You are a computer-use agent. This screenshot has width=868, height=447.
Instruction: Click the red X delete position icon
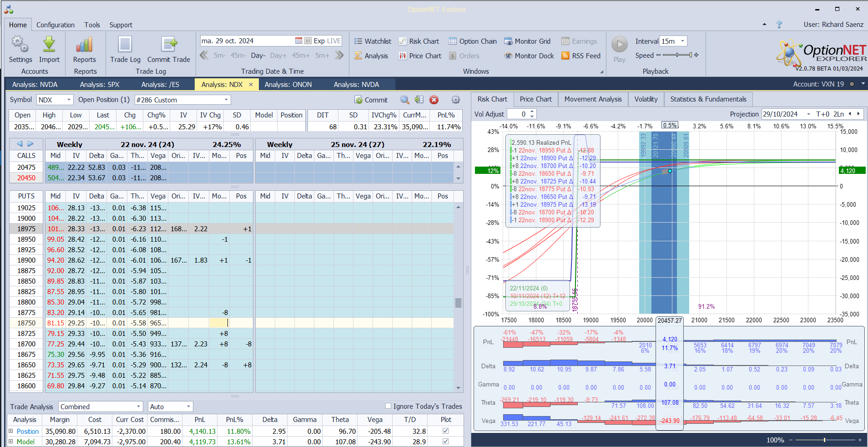coord(434,100)
